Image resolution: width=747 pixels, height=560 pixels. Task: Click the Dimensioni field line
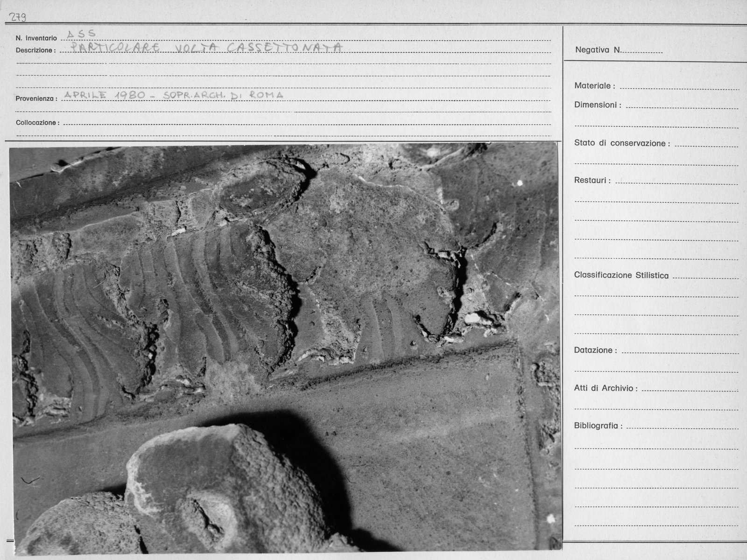click(682, 105)
